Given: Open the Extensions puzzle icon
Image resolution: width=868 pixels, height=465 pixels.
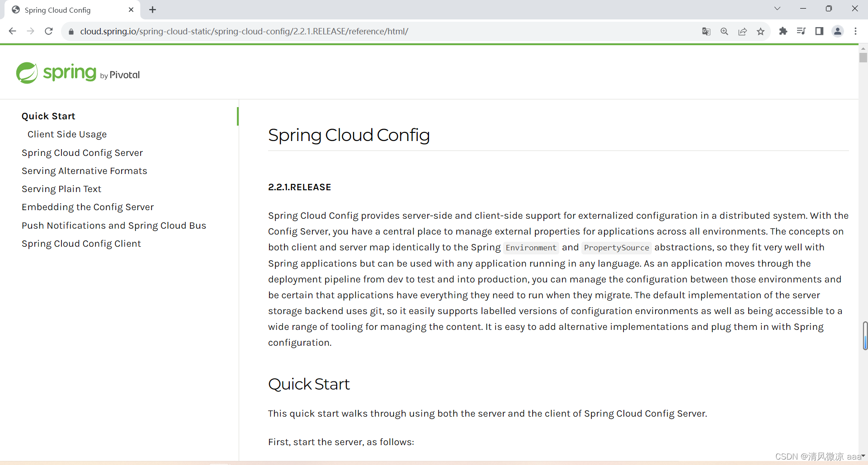Looking at the screenshot, I should coord(783,31).
